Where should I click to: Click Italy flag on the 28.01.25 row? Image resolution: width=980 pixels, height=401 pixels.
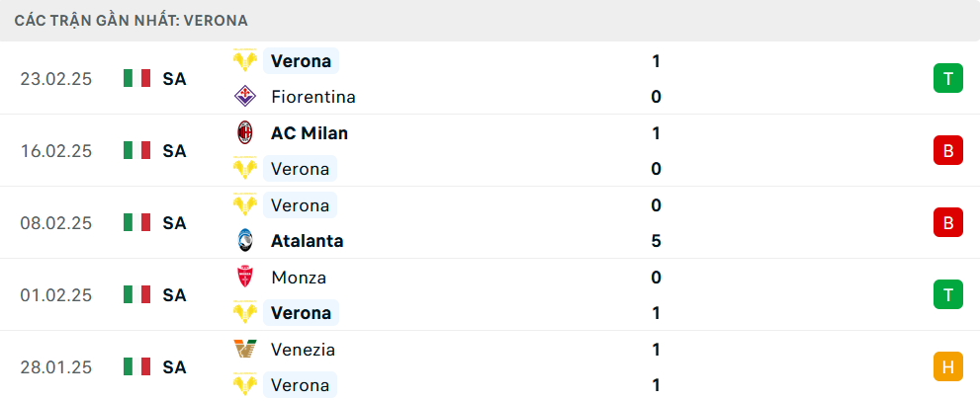point(136,367)
